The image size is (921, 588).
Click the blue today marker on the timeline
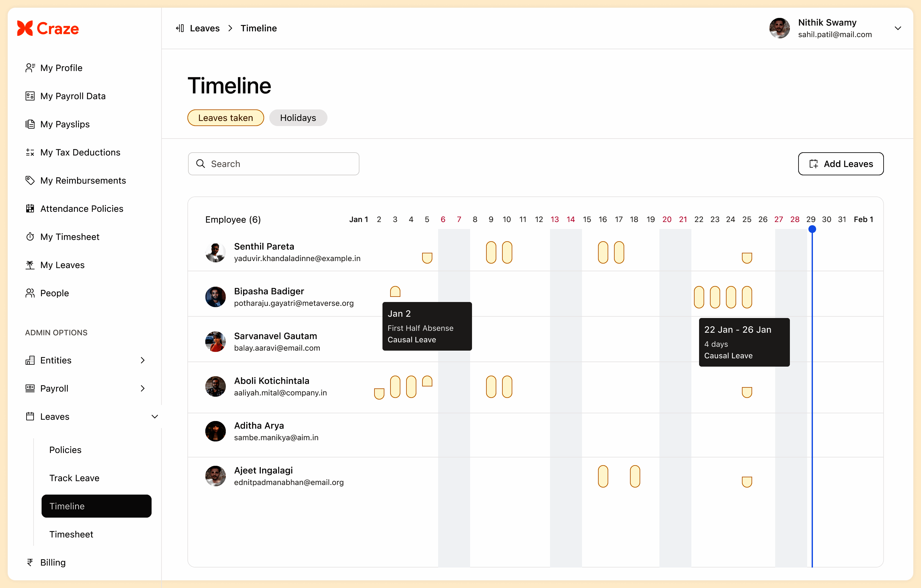(812, 229)
